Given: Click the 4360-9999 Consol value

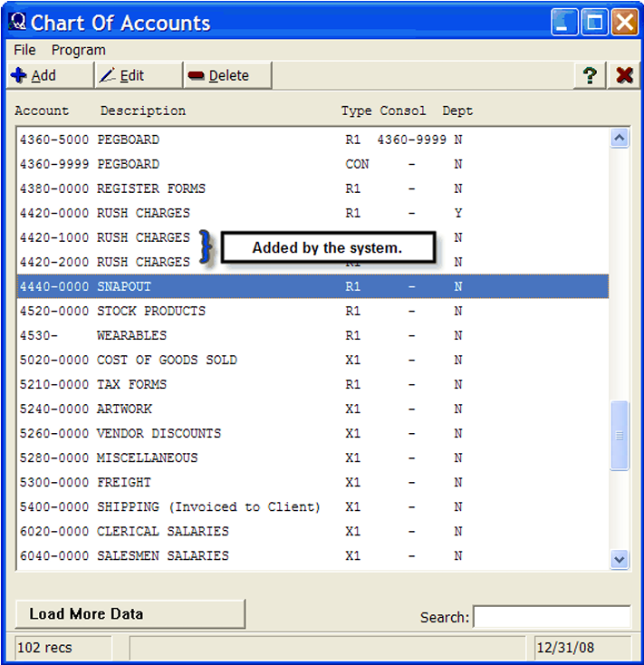Looking at the screenshot, I should [x=411, y=140].
